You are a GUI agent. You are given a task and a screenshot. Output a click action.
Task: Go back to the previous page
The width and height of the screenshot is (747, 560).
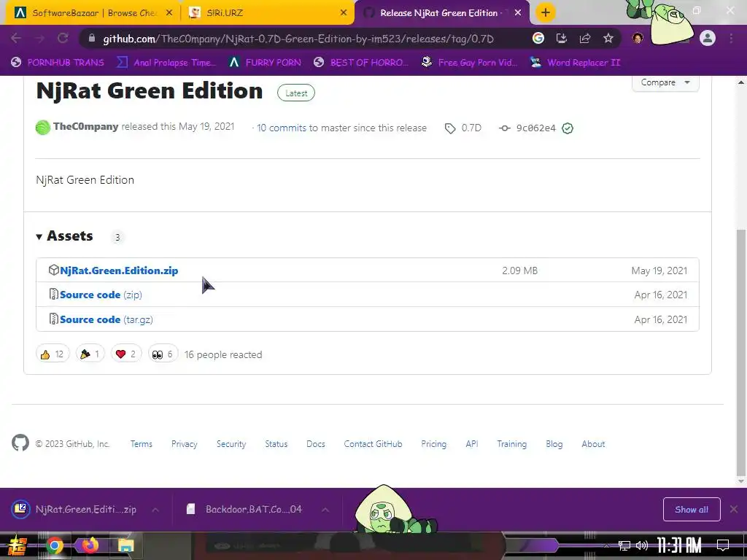point(16,39)
